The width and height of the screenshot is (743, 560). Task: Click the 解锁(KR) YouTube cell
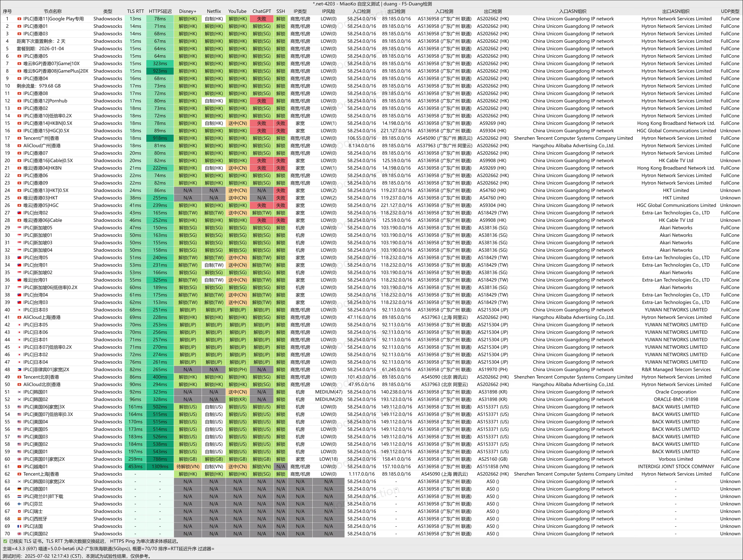(237, 399)
